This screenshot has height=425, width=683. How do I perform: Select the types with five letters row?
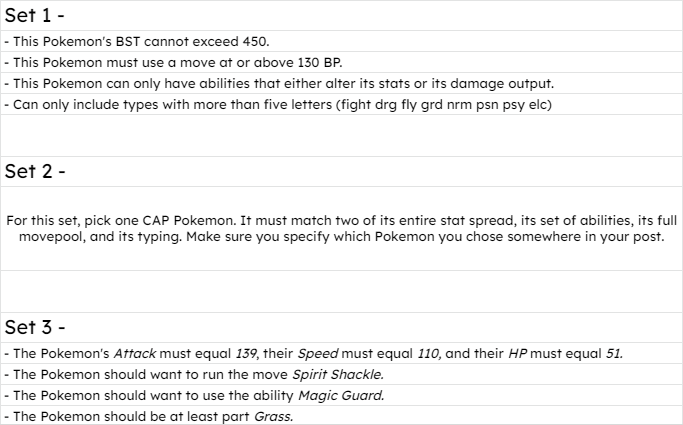(x=342, y=105)
